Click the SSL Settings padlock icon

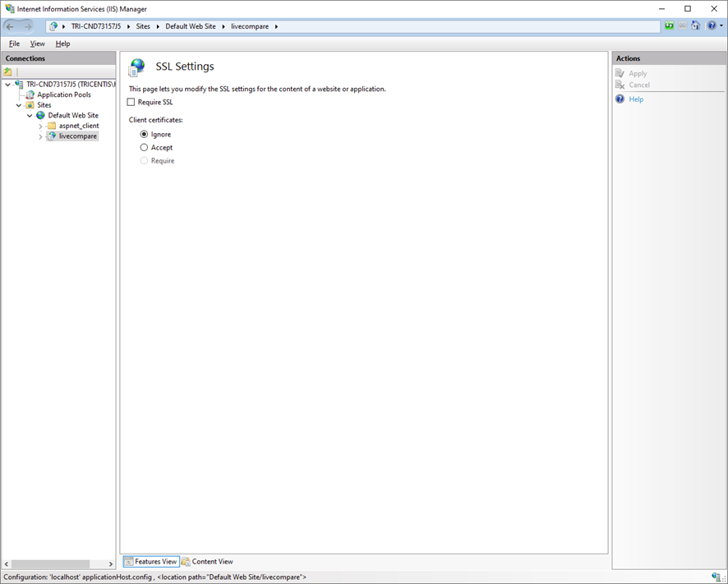pyautogui.click(x=136, y=67)
